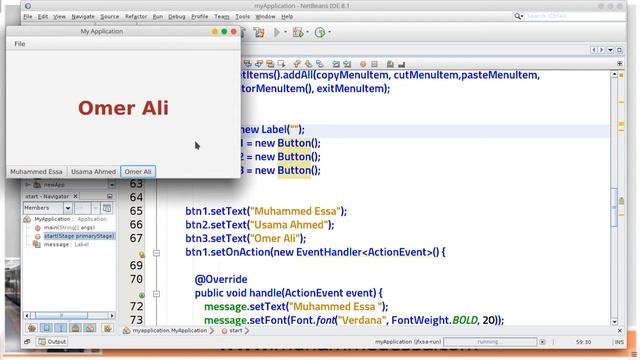The height and width of the screenshot is (360, 640).
Task: Open the Source menu
Action: pyautogui.click(x=110, y=17)
